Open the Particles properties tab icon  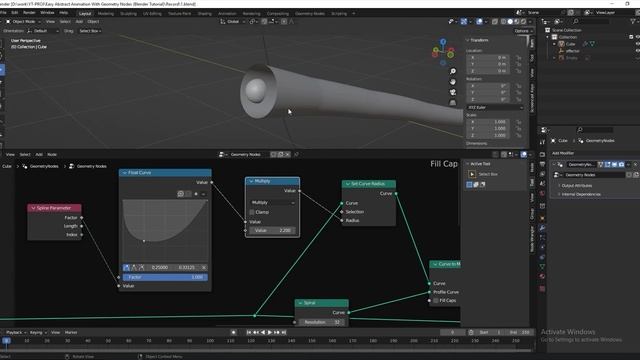542,237
